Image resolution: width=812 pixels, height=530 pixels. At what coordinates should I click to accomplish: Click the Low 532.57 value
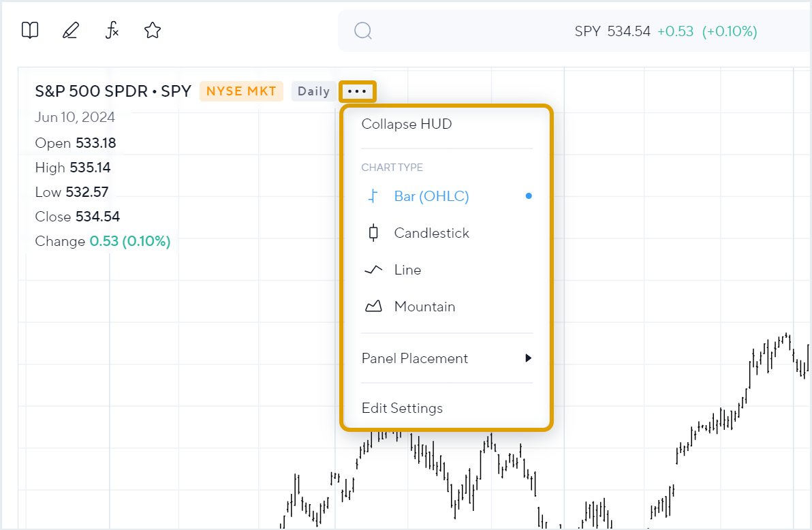click(x=72, y=192)
